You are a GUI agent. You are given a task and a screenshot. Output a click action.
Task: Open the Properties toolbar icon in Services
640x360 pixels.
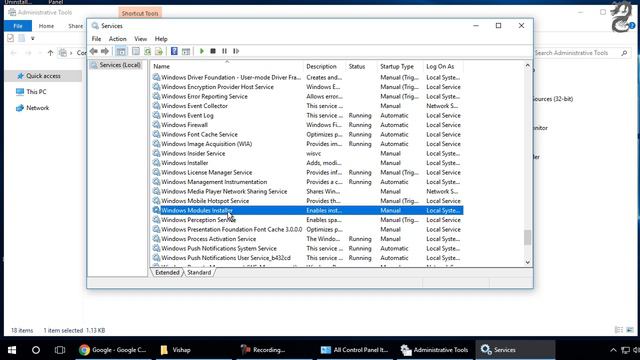(x=136, y=51)
